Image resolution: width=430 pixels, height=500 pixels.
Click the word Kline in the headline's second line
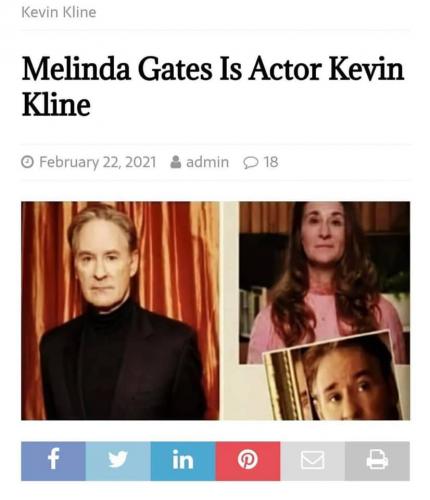(56, 104)
